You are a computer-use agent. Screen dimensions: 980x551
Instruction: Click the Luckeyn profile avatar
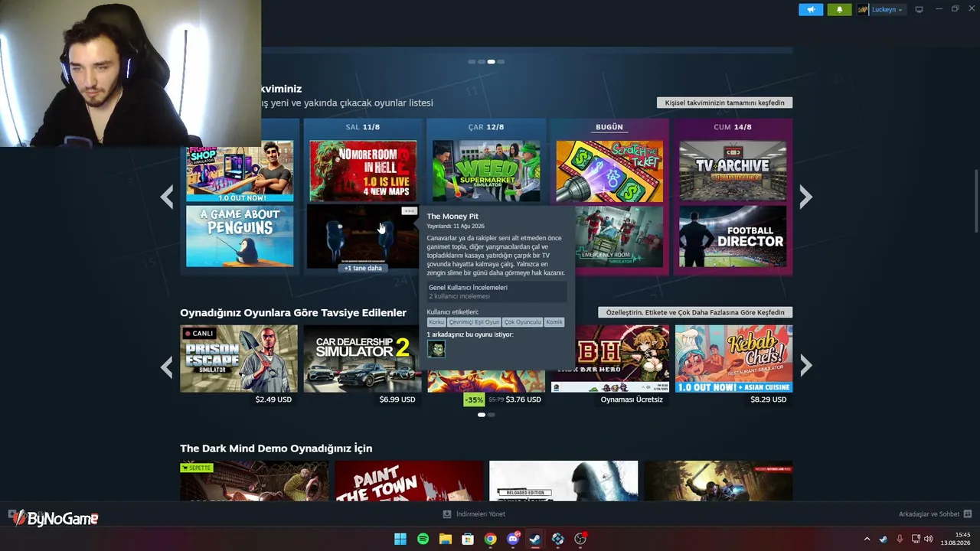tap(863, 9)
